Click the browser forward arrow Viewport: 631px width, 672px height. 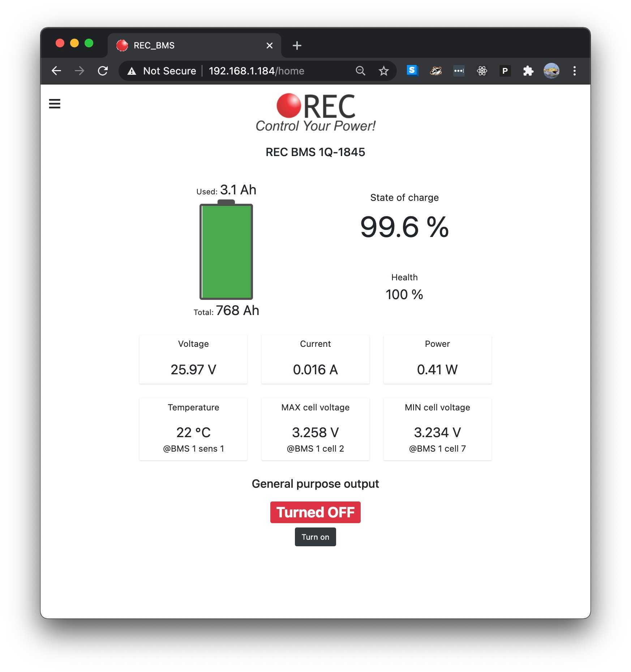(x=80, y=71)
